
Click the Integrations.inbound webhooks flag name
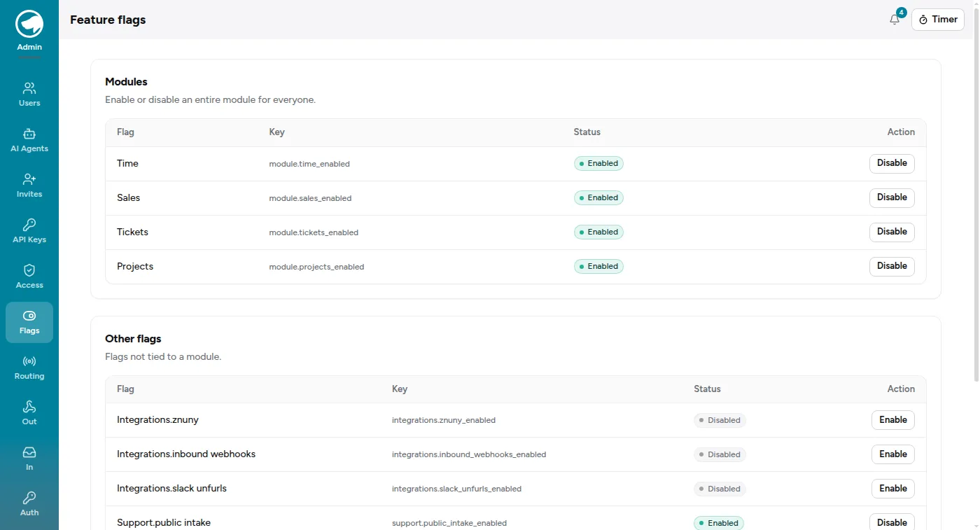click(186, 454)
